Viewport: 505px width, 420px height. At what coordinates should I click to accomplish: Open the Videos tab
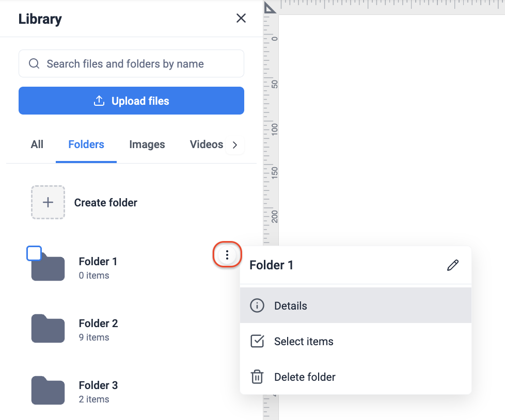(206, 144)
